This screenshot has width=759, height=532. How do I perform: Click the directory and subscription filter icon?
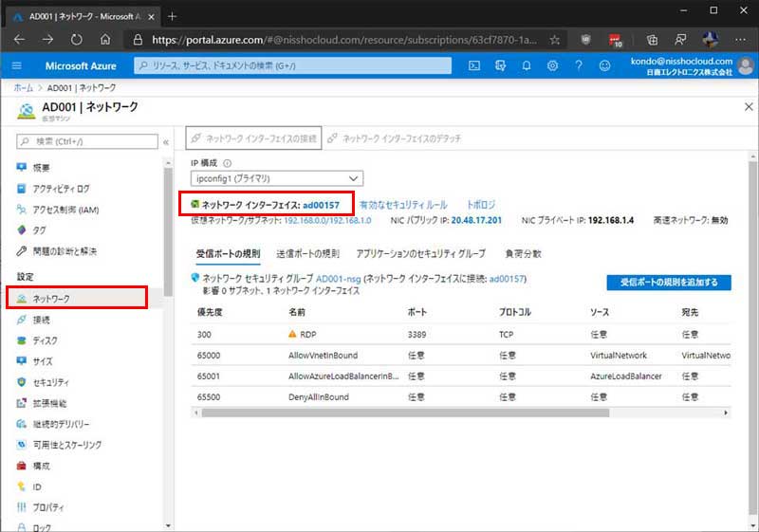click(x=500, y=65)
